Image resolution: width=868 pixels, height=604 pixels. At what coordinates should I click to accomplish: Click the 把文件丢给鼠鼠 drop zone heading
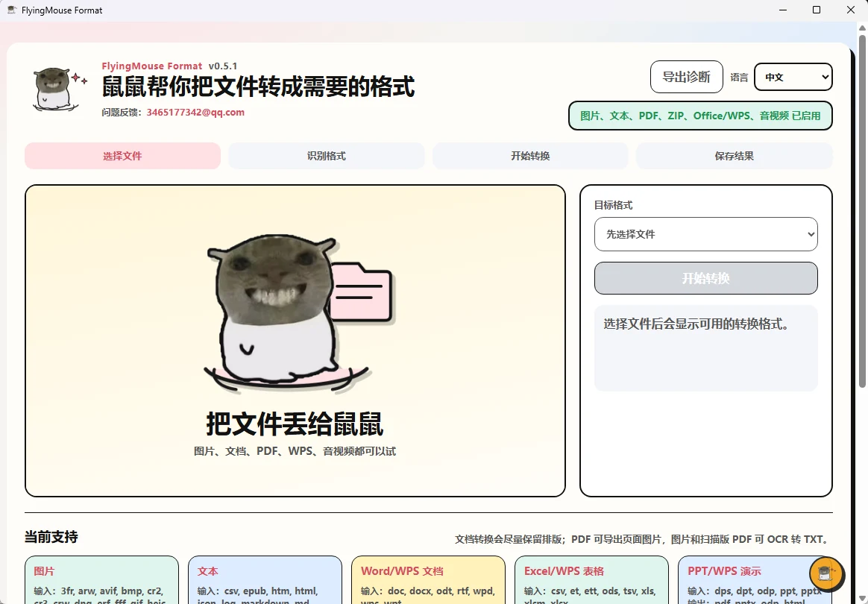(x=295, y=424)
